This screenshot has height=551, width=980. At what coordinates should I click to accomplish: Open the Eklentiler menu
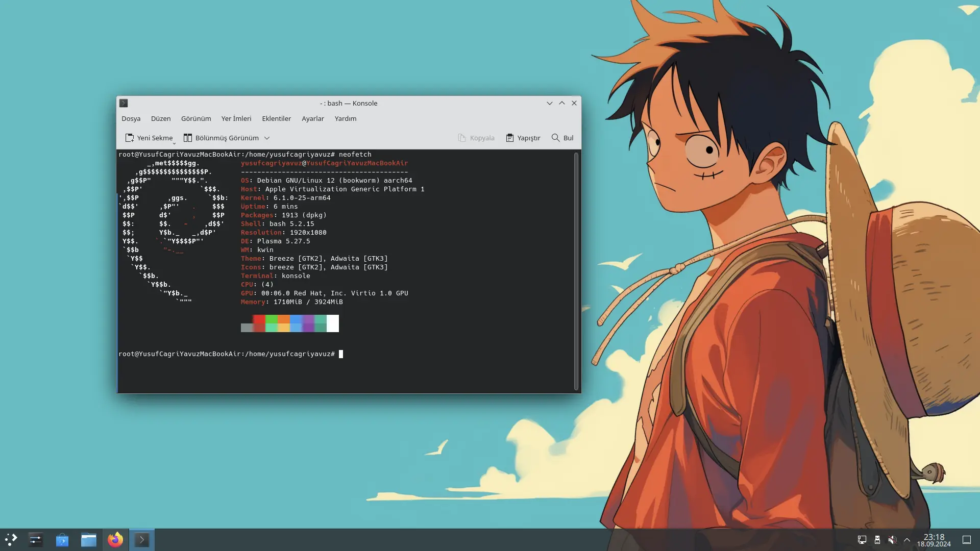277,118
